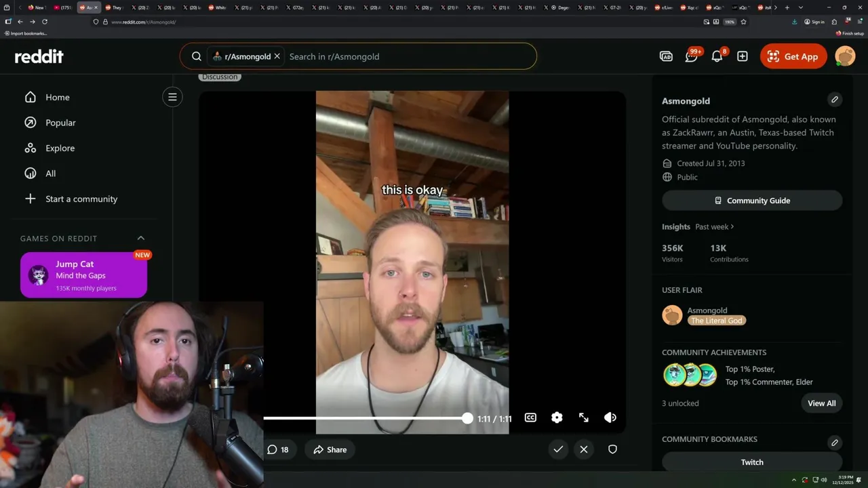Open the browser hamburger menu
The width and height of the screenshot is (868, 488).
860,22
